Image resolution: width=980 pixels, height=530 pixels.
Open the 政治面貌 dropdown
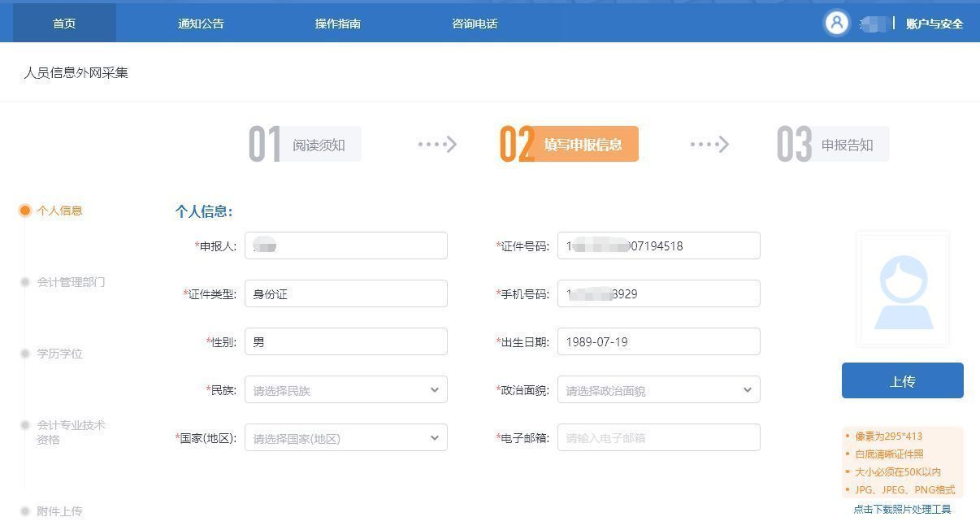click(658, 389)
